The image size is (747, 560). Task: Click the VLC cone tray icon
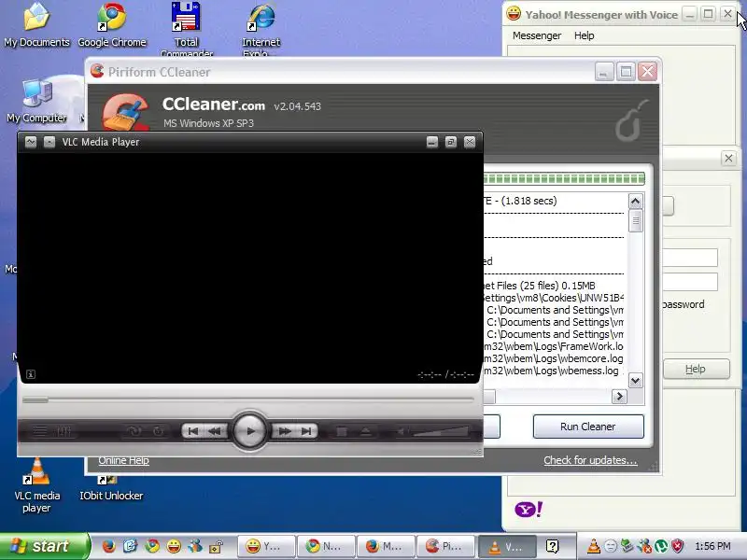593,546
